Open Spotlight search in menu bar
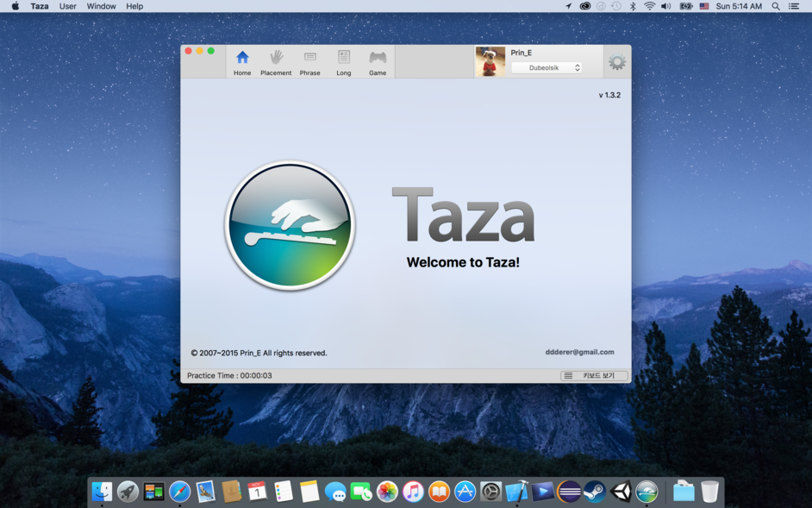 (x=776, y=6)
